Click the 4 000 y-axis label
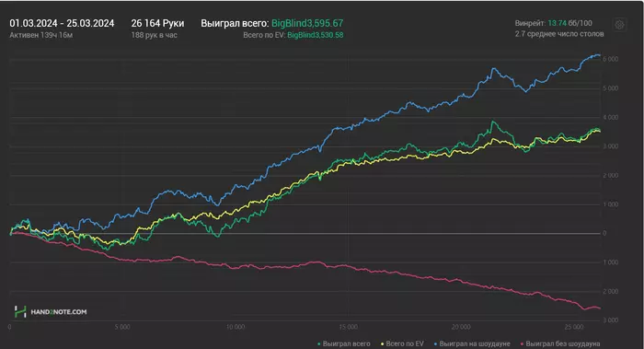This screenshot has width=644, height=349. [610, 118]
